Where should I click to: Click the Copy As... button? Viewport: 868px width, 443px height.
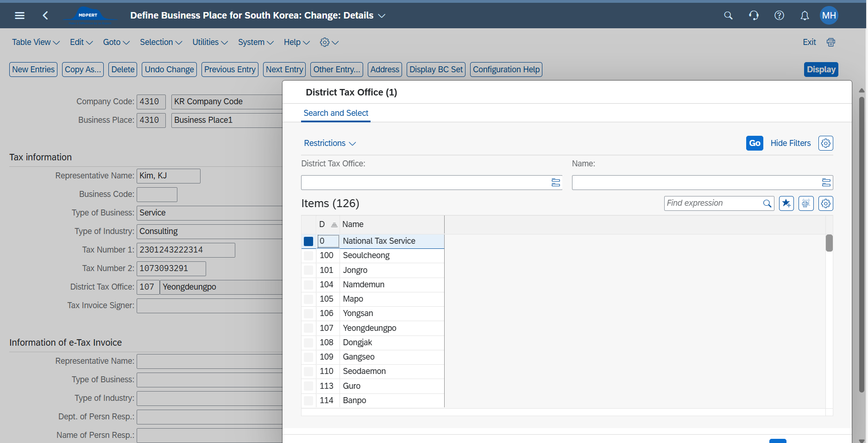point(83,70)
